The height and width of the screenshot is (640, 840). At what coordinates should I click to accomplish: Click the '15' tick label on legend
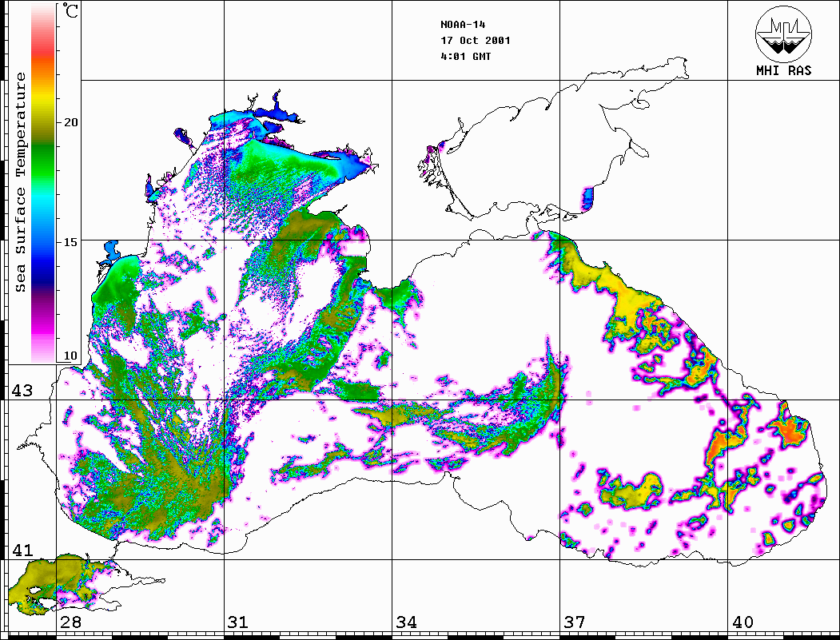tap(70, 242)
